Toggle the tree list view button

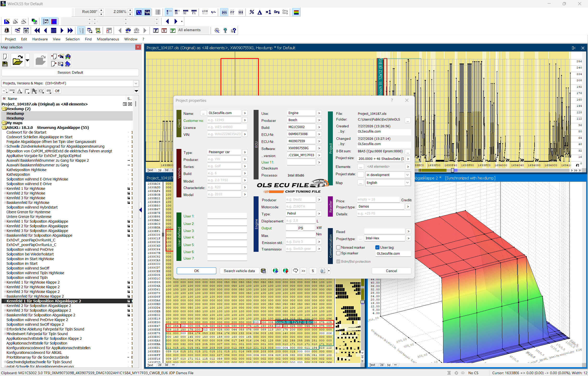[81, 30]
